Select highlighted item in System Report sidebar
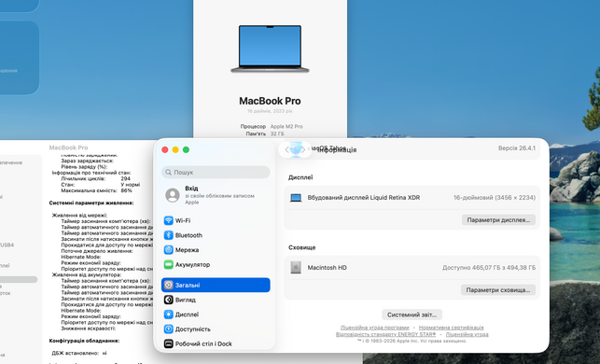Viewport: 600px width, 364px height. click(19, 280)
